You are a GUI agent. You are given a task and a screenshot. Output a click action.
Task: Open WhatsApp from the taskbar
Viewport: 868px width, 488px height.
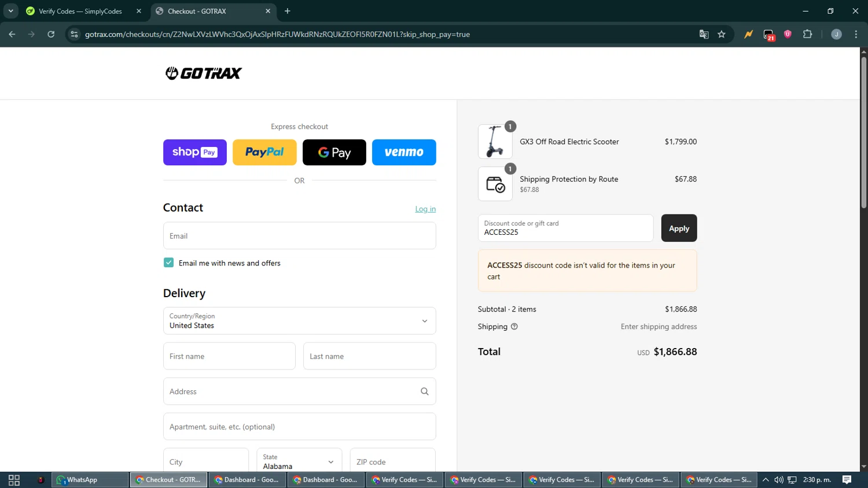click(90, 480)
